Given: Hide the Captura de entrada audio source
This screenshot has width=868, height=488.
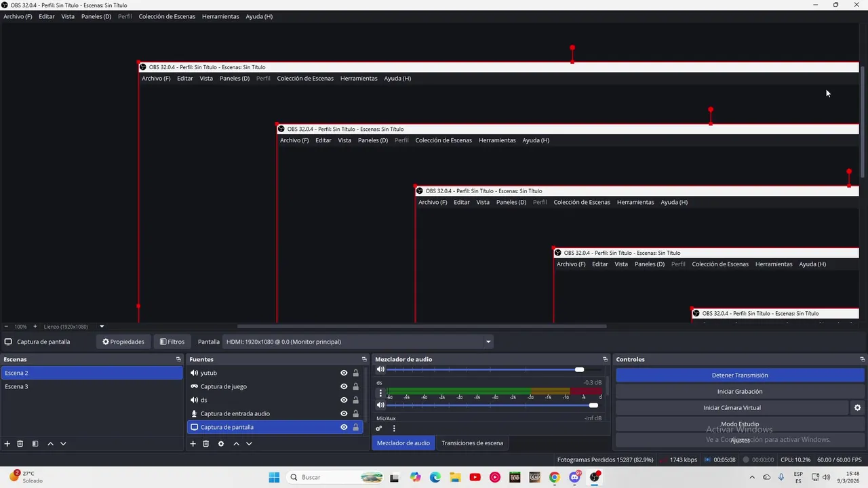Looking at the screenshot, I should [x=344, y=413].
